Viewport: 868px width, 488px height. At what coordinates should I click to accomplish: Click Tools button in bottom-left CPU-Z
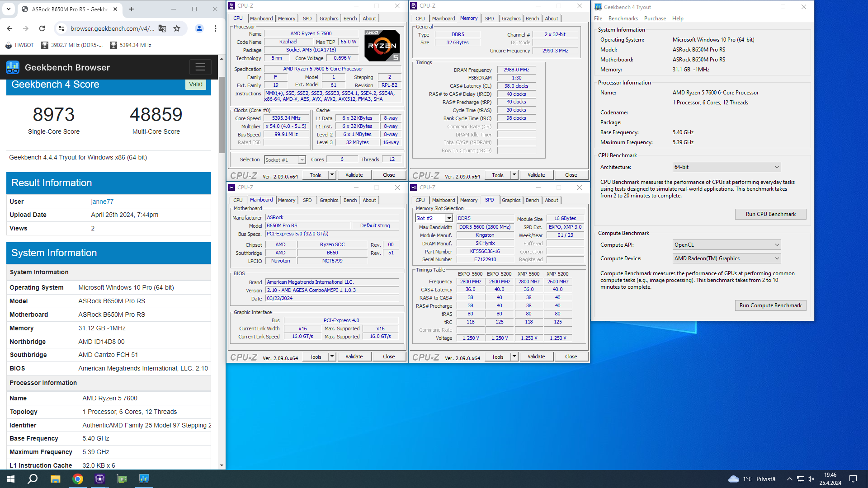click(x=316, y=357)
